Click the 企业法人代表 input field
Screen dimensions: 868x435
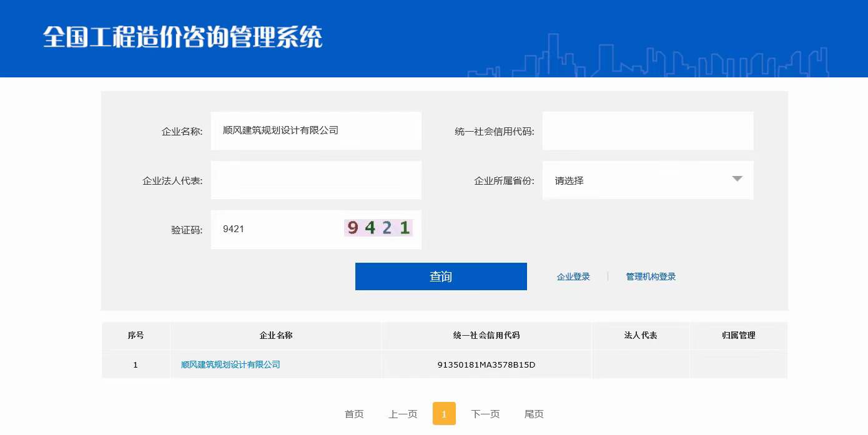[316, 180]
